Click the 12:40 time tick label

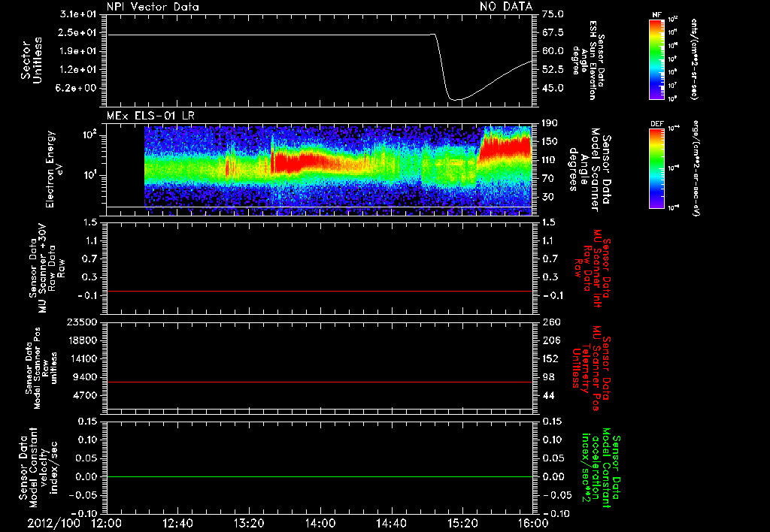pos(177,523)
